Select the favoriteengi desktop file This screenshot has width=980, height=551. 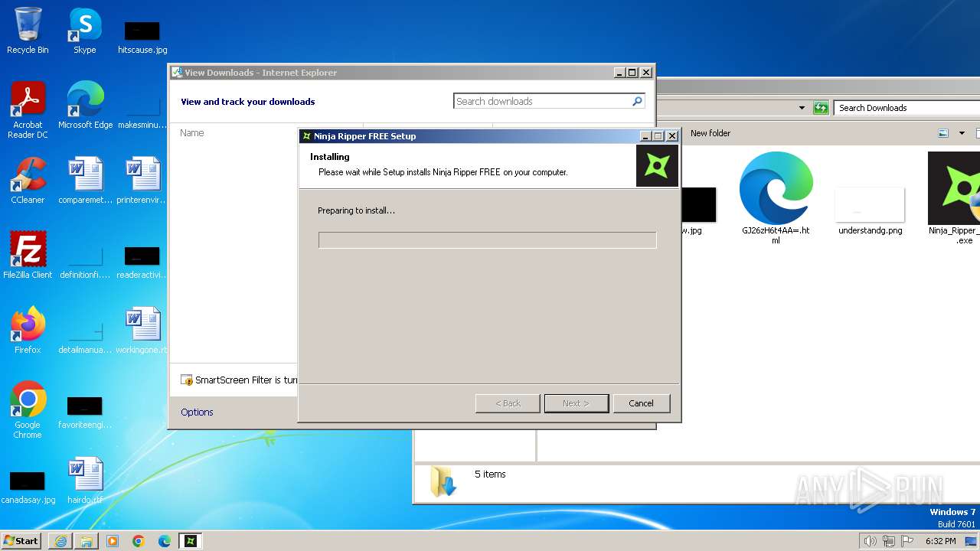pyautogui.click(x=85, y=412)
